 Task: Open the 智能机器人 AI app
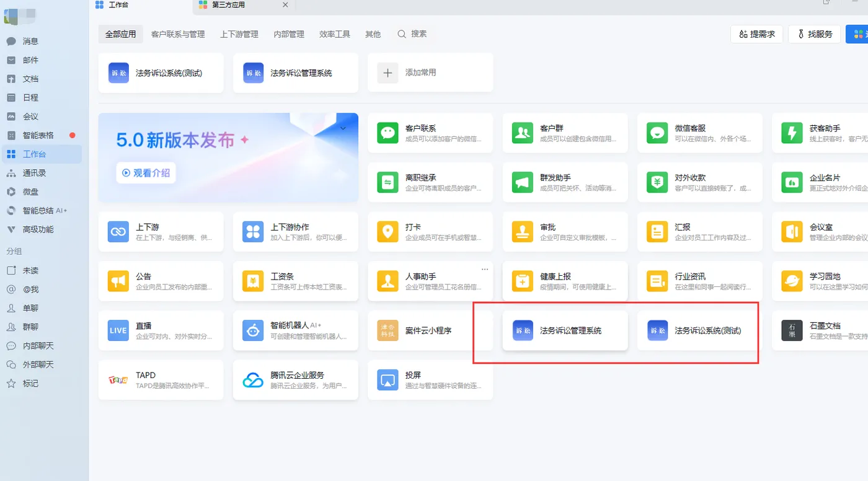click(x=296, y=330)
